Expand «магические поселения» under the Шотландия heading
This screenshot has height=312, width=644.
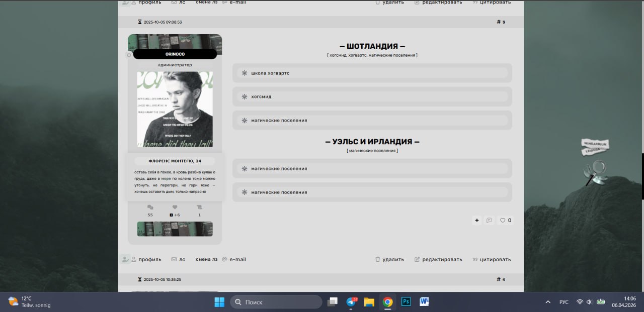point(372,121)
